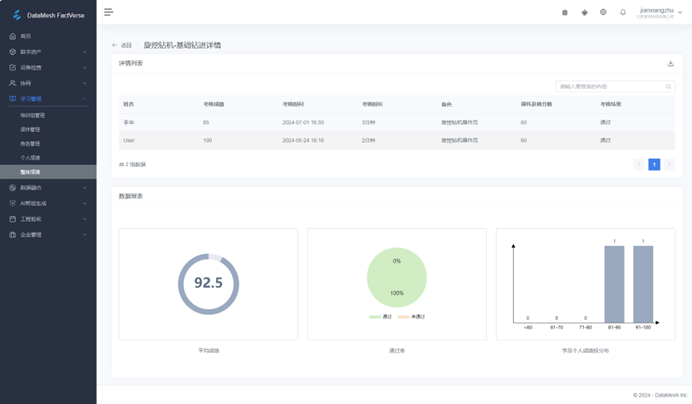Go to 首页 in the sidebar
This screenshot has height=404, width=692.
pos(26,36)
